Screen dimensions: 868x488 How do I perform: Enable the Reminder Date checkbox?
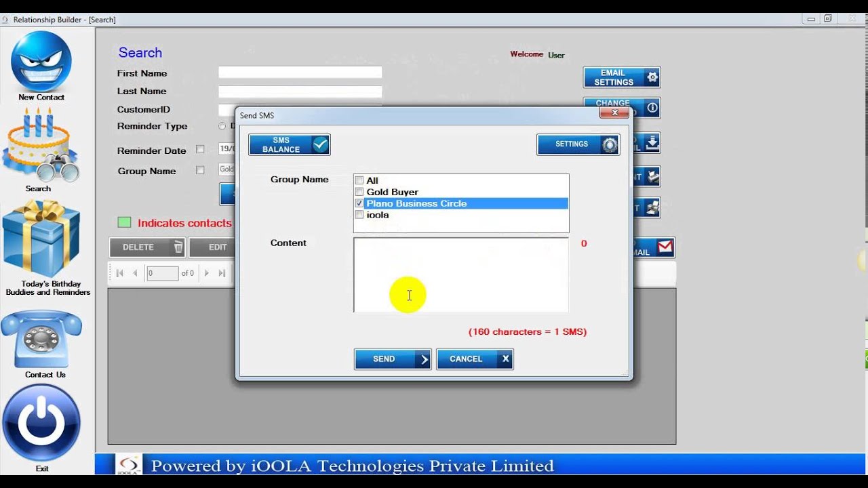200,149
